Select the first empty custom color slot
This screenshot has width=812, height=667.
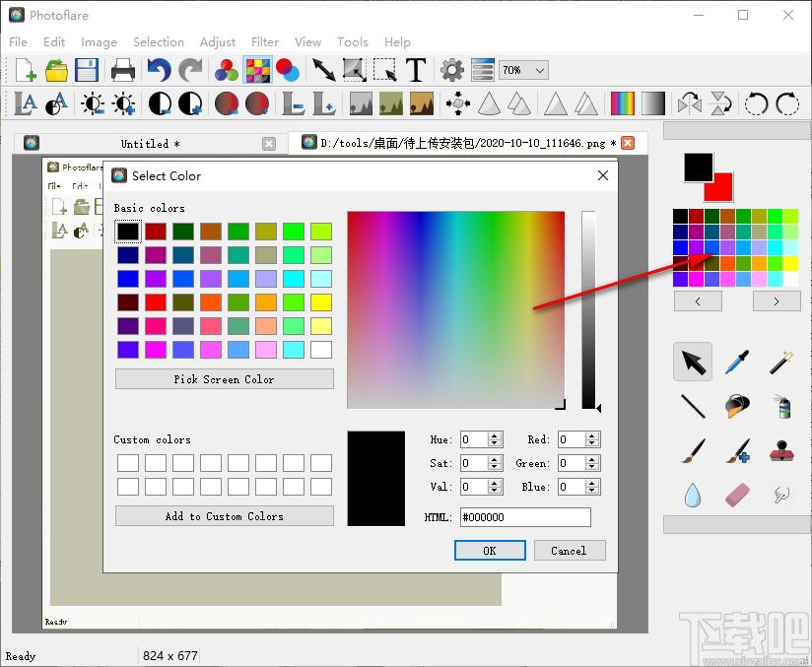(128, 463)
